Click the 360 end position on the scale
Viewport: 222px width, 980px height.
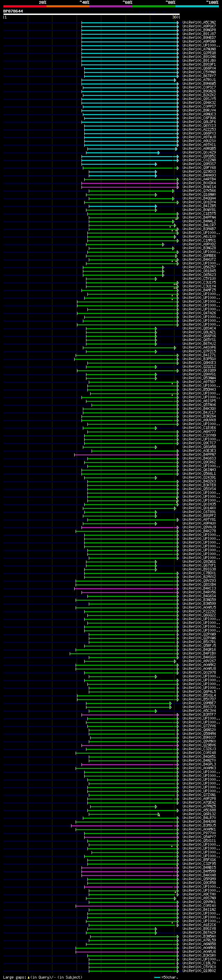175,17
